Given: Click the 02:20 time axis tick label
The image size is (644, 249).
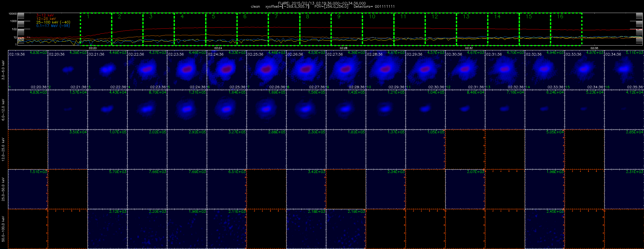Looking at the screenshot, I should pos(93,48).
